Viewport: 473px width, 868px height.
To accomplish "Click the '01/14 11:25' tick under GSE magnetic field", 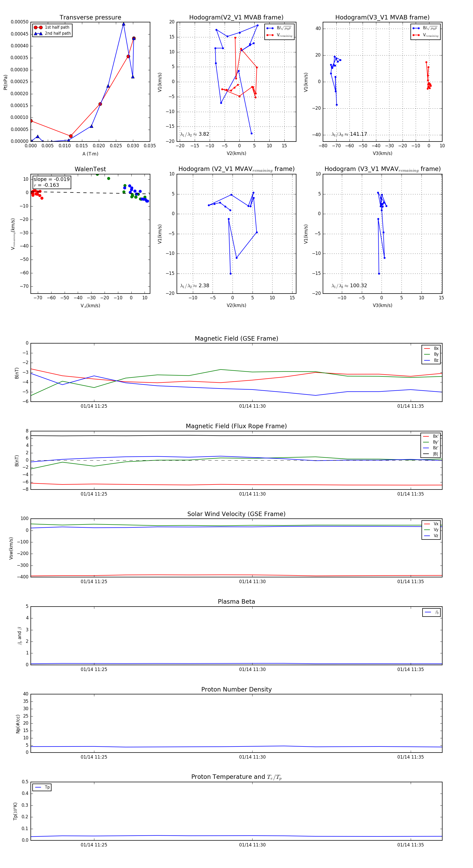I will tap(94, 406).
